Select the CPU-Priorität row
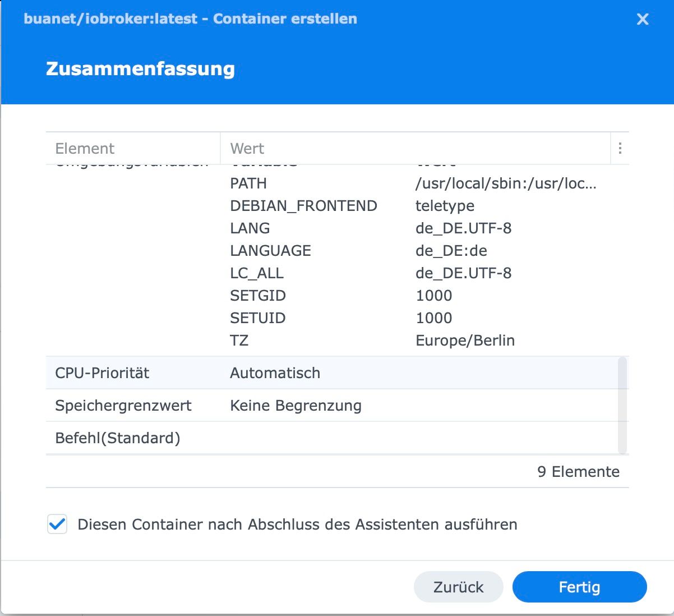The width and height of the screenshot is (674, 616). click(102, 373)
